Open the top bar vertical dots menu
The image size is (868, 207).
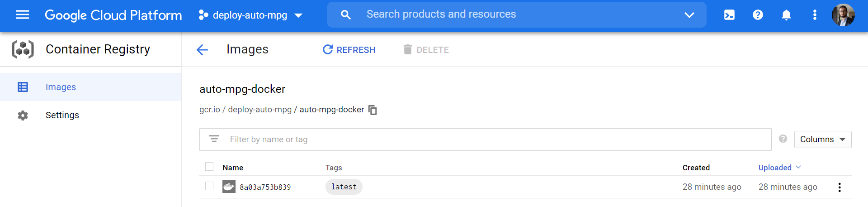(815, 15)
